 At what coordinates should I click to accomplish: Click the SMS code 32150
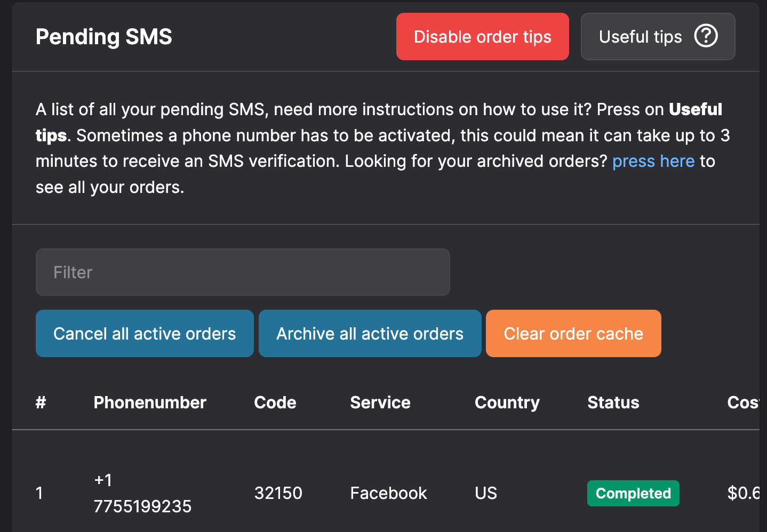(x=278, y=493)
